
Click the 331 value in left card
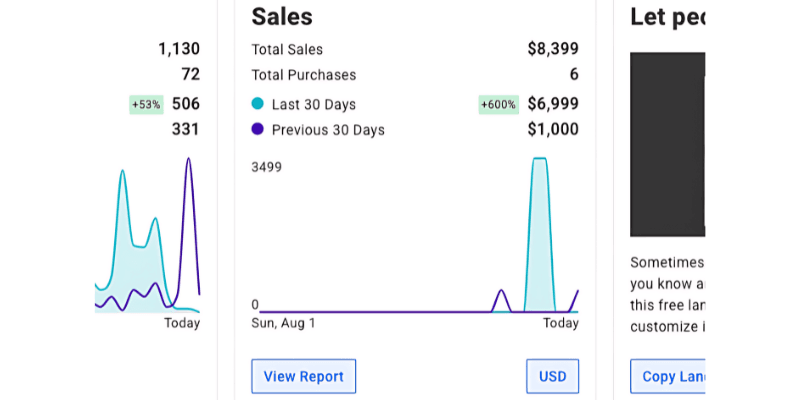point(186,129)
